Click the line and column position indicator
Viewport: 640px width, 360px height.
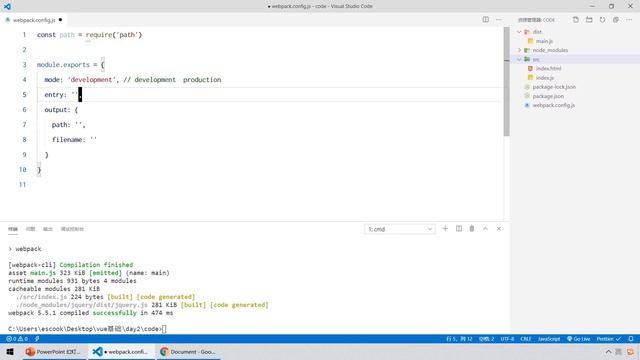pos(460,339)
